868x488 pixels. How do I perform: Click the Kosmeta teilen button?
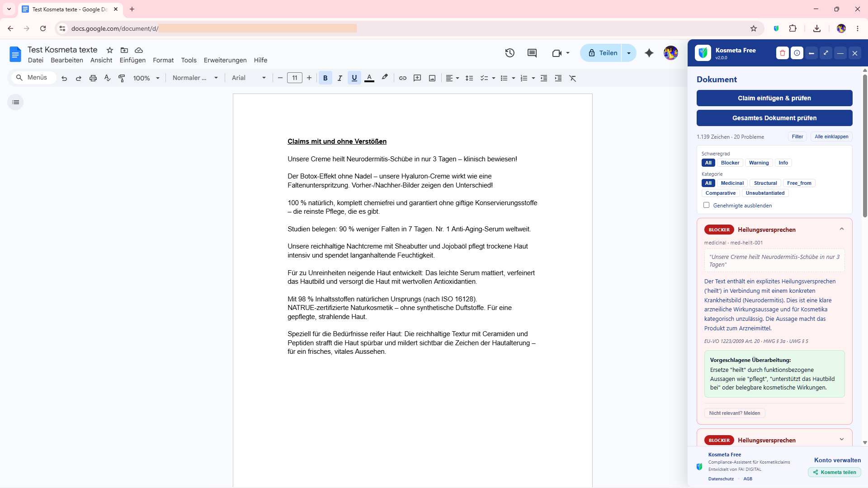[835, 472]
